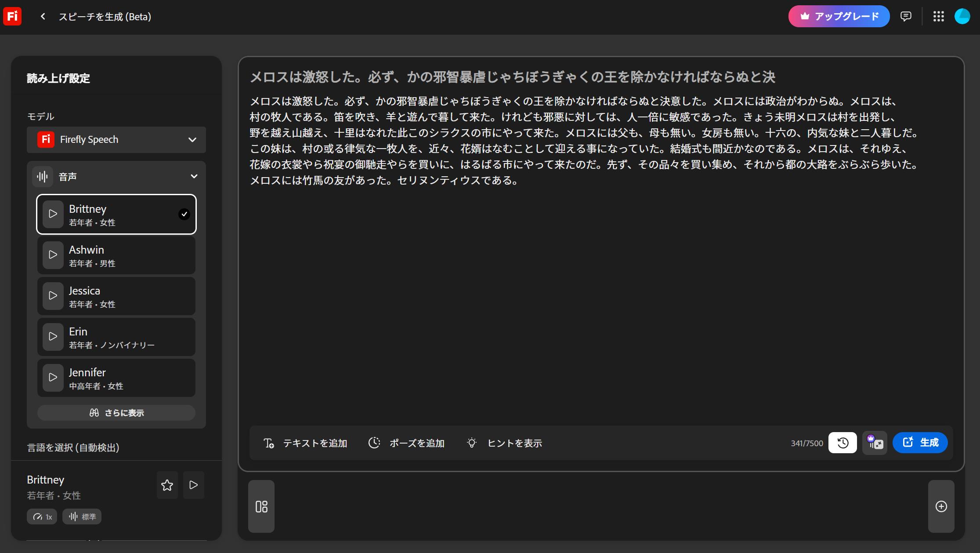
Task: Click the 生成 generate button
Action: click(919, 443)
